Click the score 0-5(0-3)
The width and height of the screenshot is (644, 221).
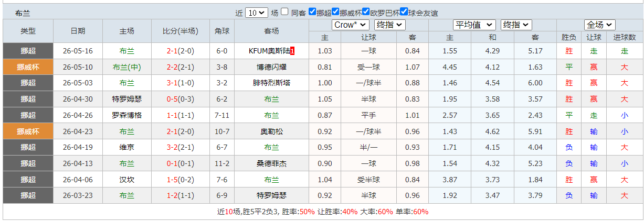click(x=181, y=99)
